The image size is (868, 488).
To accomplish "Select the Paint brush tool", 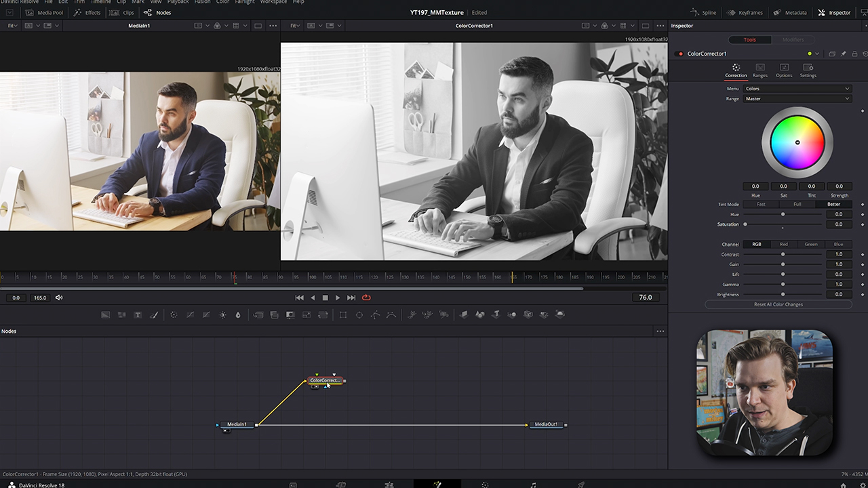I will [x=154, y=314].
